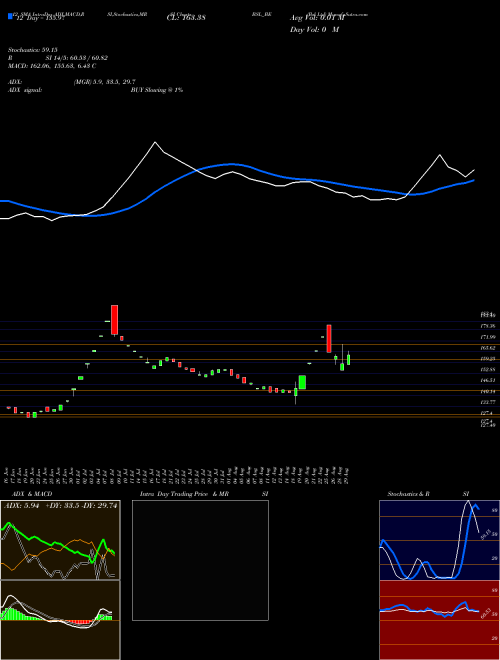Open the MACD histogram chart panel

tap(60, 620)
